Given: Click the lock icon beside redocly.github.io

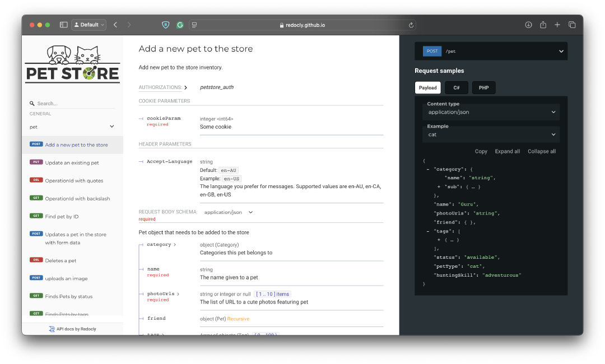Looking at the screenshot, I should coord(282,25).
